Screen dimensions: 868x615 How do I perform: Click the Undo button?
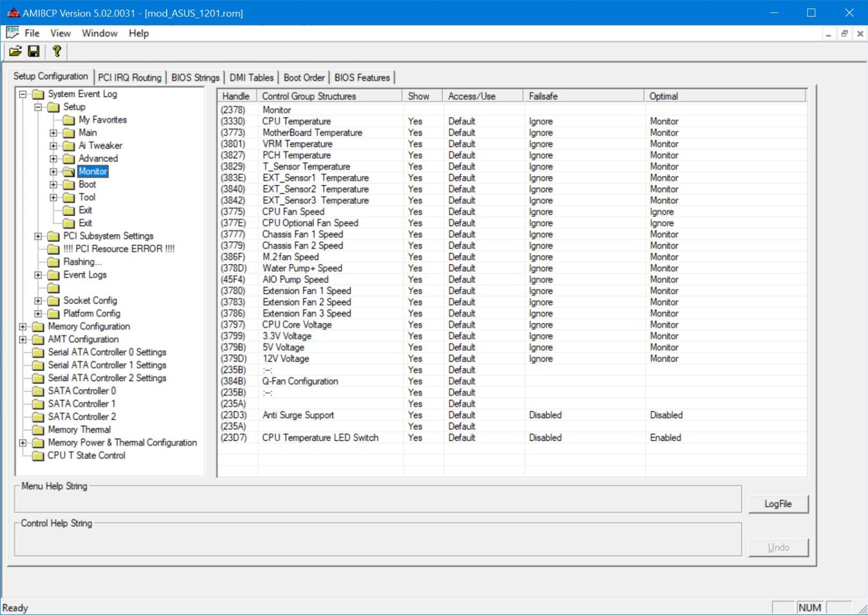click(x=778, y=547)
